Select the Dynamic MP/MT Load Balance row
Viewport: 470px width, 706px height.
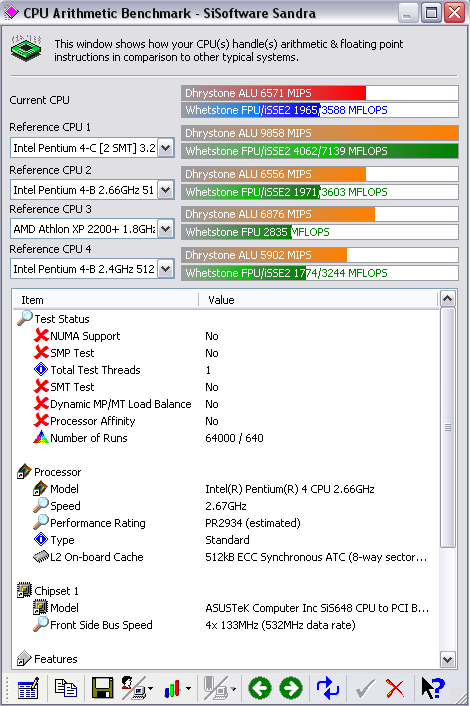[226, 404]
